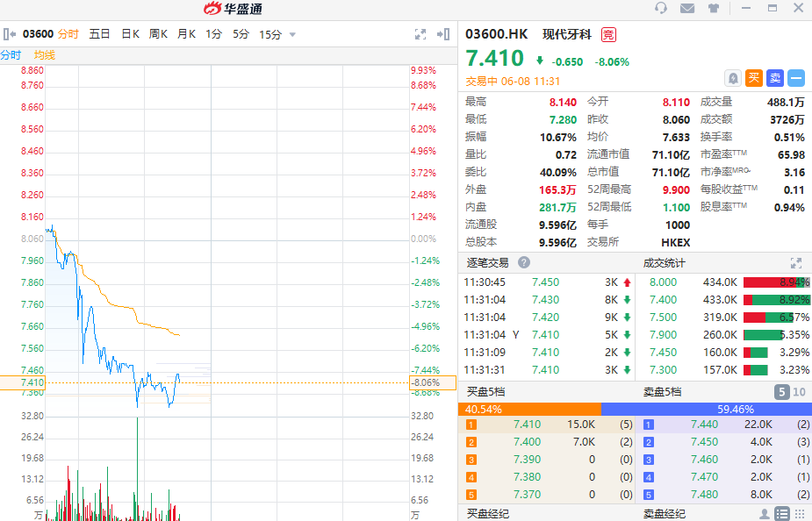Select bid level 2 at 7.400
Screen dimensions: 812x521
(x=547, y=442)
